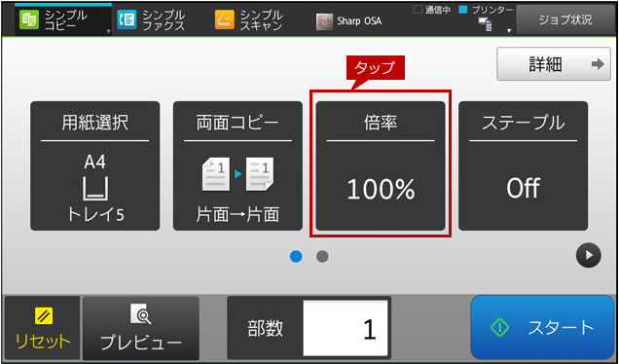Click the blue simple fax icon
This screenshot has width=619, height=364.
[x=127, y=20]
